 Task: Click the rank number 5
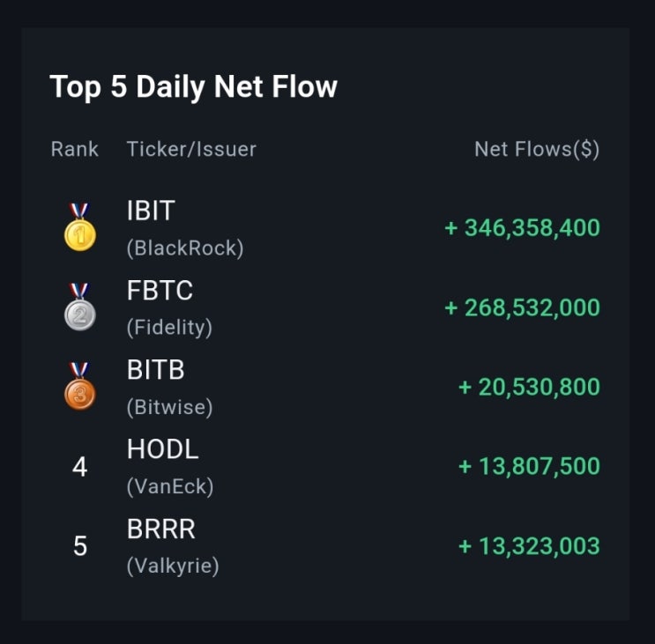(79, 546)
